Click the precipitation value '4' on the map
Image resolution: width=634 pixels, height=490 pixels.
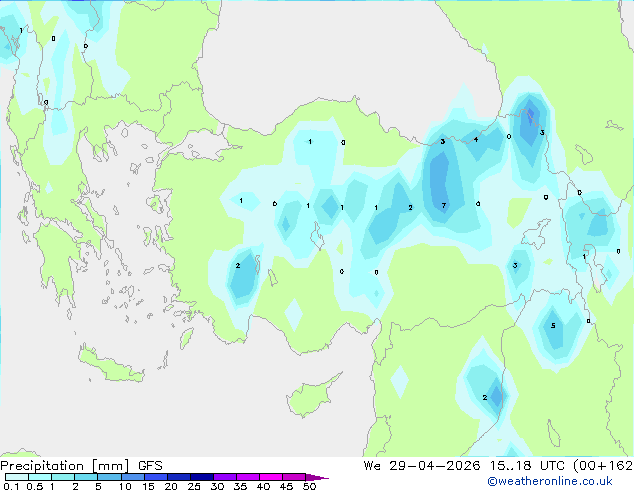pyautogui.click(x=476, y=139)
